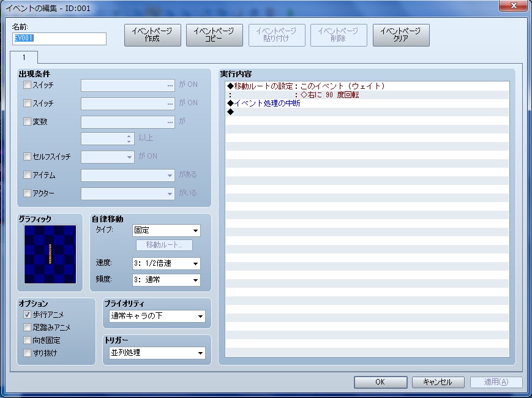The image size is (532, 398).
Task: Enable the セルフスイッチ condition checkbox
Action: pos(27,156)
